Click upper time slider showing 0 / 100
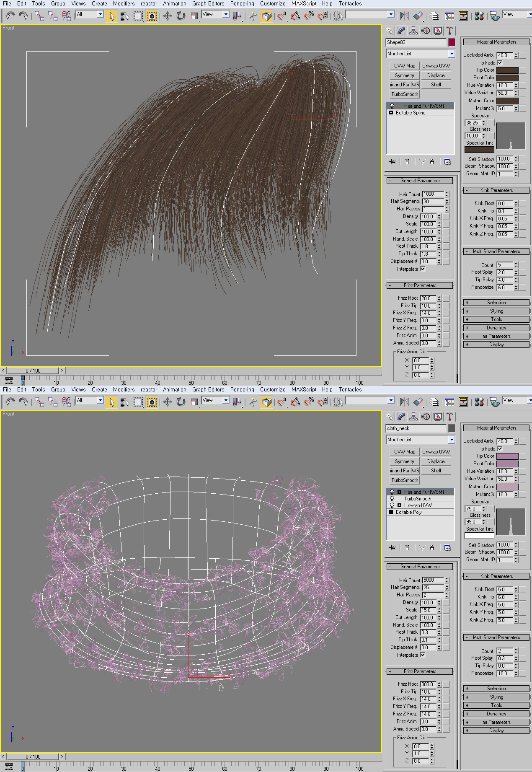 point(33,370)
